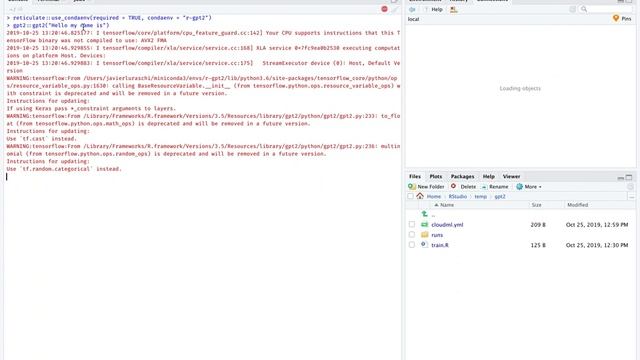Screen dimensions: 640x360
Task: Sort files by Modified column
Action: point(577,205)
